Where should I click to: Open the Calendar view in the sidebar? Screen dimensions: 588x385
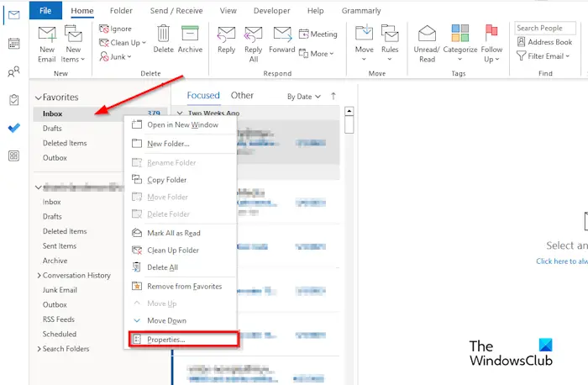14,44
